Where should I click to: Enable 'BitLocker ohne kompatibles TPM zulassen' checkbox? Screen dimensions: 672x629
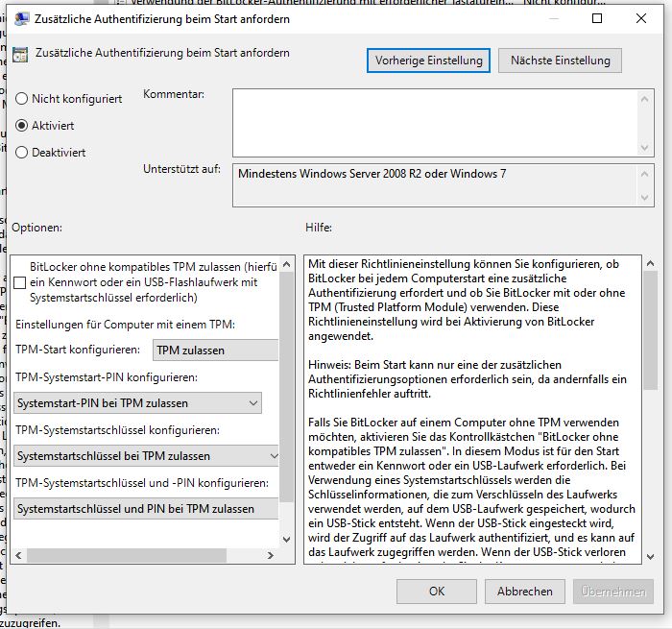(20, 282)
